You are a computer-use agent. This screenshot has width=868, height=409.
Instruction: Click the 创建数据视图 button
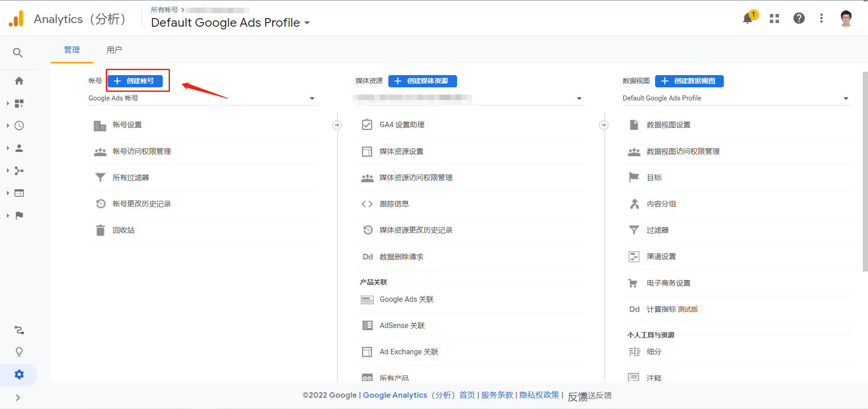pos(689,81)
